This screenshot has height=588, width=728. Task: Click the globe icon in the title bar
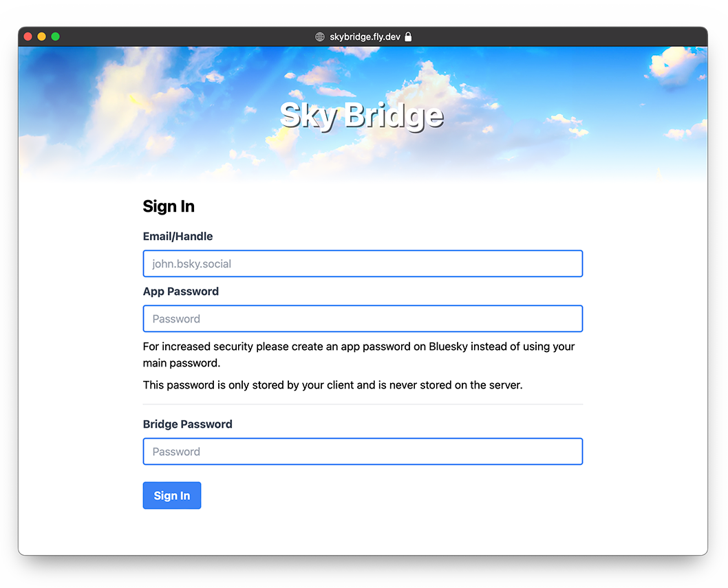(319, 37)
